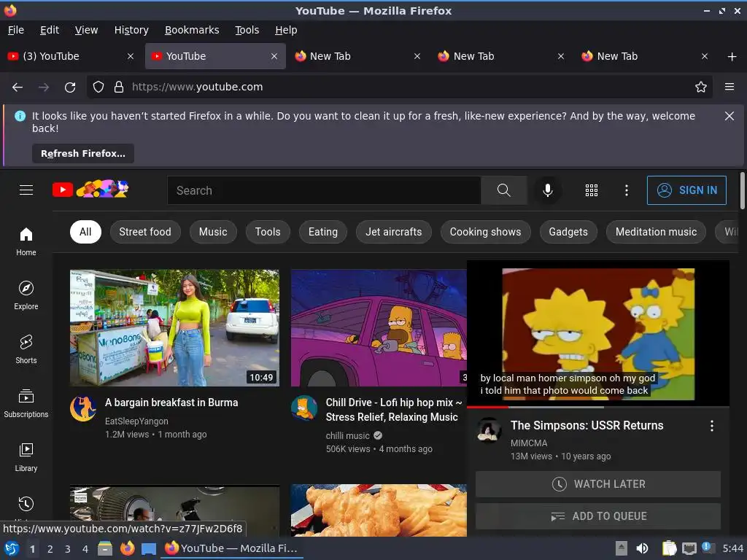This screenshot has width=747, height=560.
Task: Open the Burma breakfast video thumbnail
Action: pos(174,327)
